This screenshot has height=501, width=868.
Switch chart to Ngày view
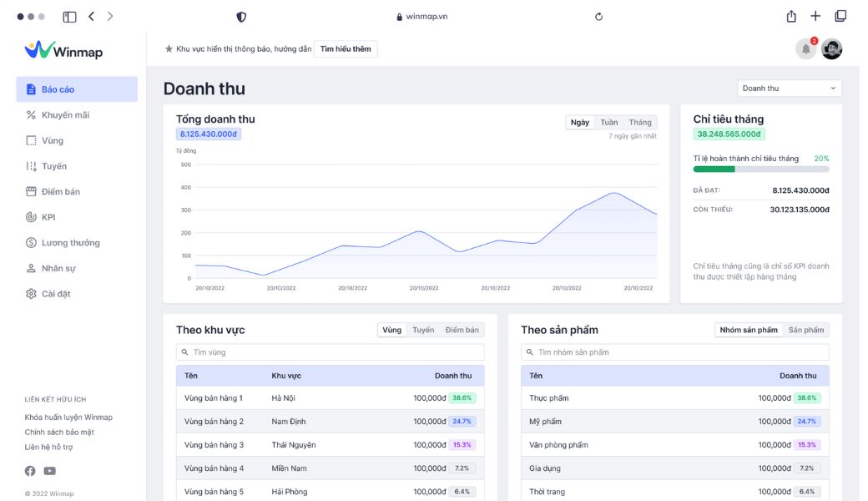[579, 123]
